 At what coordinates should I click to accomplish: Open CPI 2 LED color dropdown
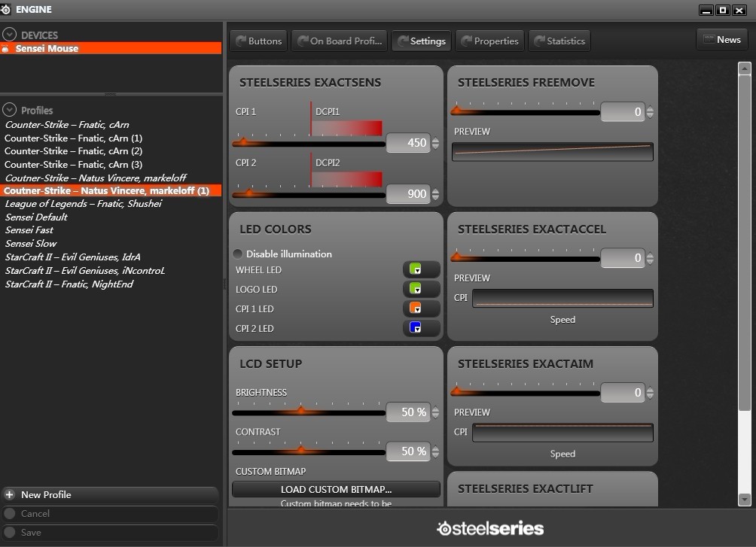point(421,328)
